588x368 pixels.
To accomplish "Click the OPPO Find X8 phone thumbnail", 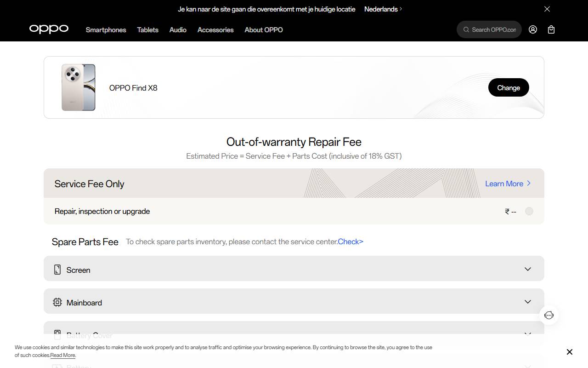I will (78, 87).
